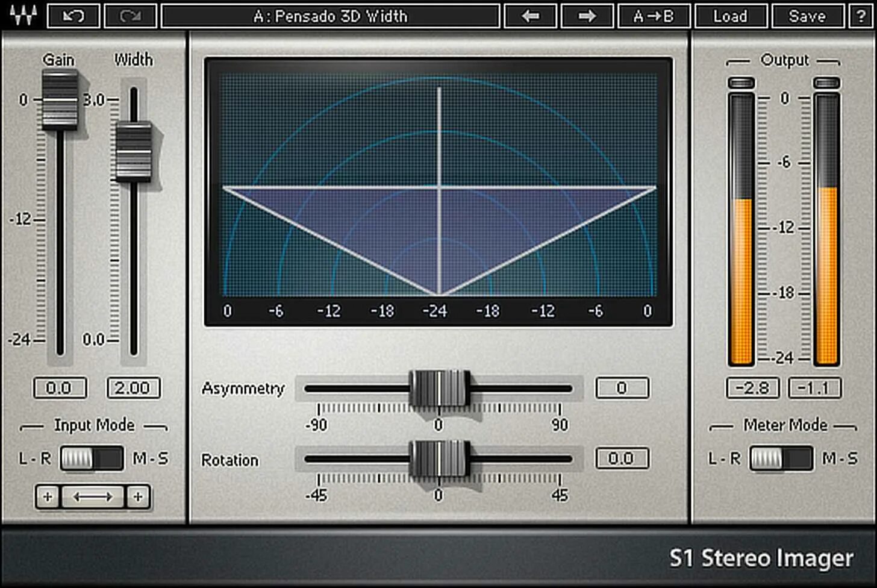Click the Meter Mode M-S label
Image resolution: width=877 pixels, height=588 pixels.
[840, 458]
